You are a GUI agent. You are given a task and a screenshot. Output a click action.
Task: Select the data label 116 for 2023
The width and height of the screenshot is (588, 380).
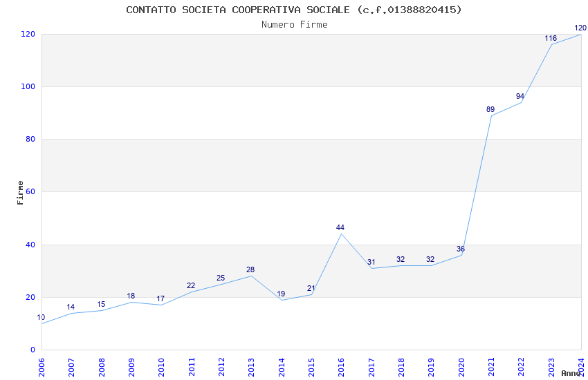(x=551, y=38)
